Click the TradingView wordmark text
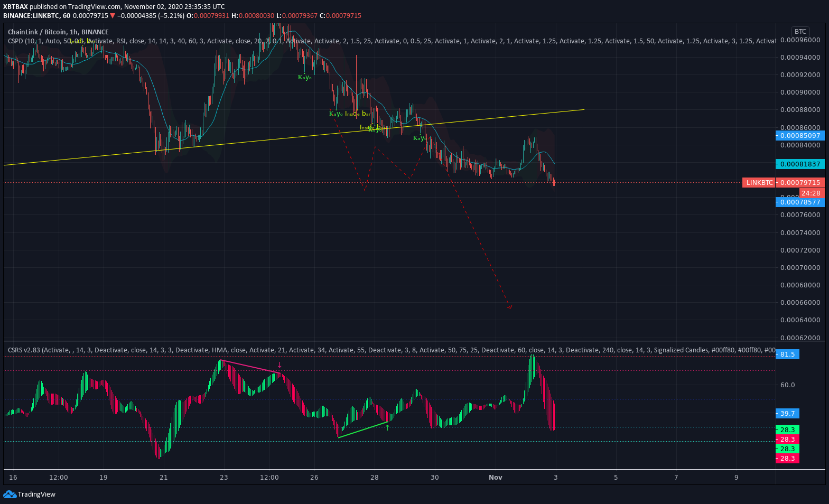829x504 pixels. [x=36, y=494]
